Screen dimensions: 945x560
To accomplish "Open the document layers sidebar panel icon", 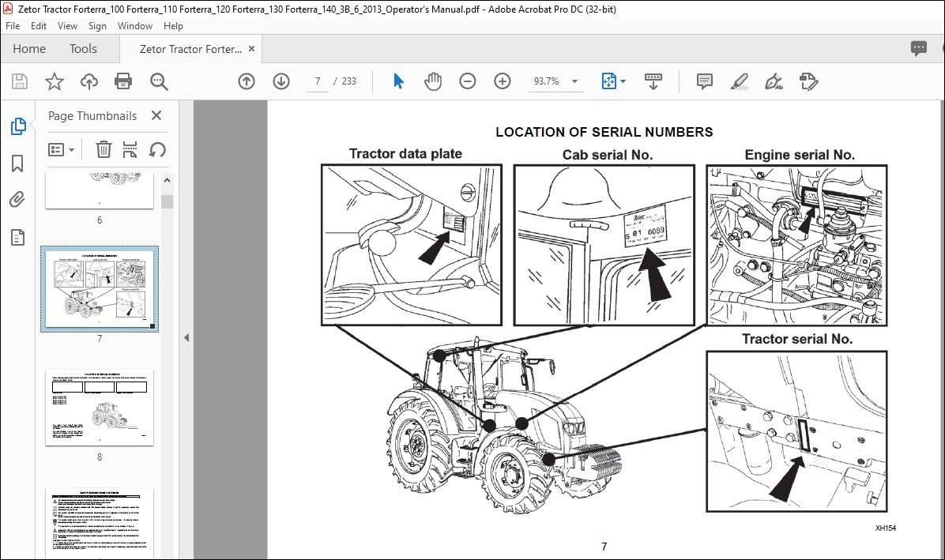I will [18, 237].
